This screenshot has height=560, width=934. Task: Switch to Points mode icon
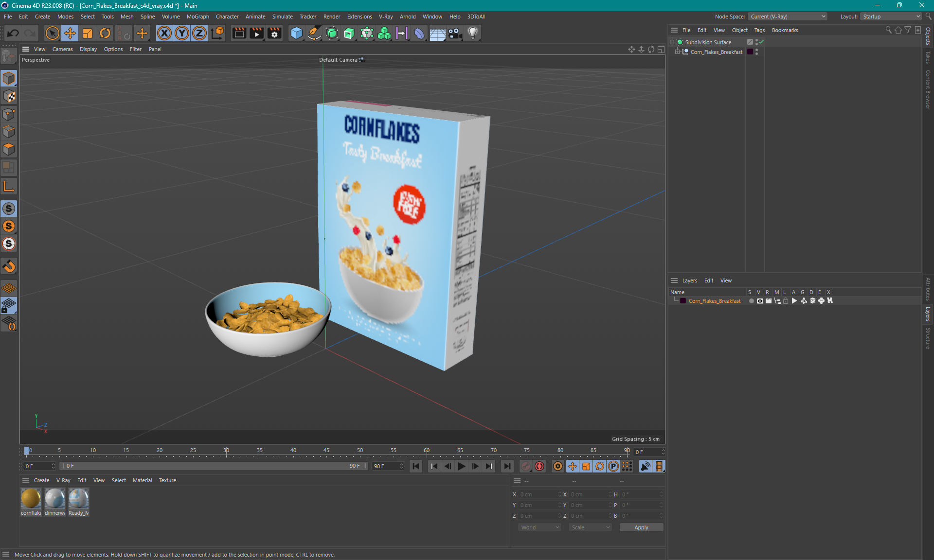click(9, 114)
